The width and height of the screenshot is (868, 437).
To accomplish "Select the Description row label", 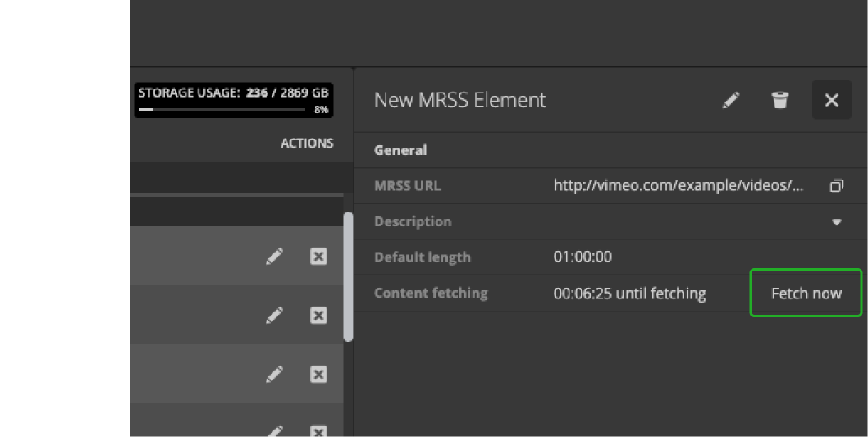I will click(413, 221).
